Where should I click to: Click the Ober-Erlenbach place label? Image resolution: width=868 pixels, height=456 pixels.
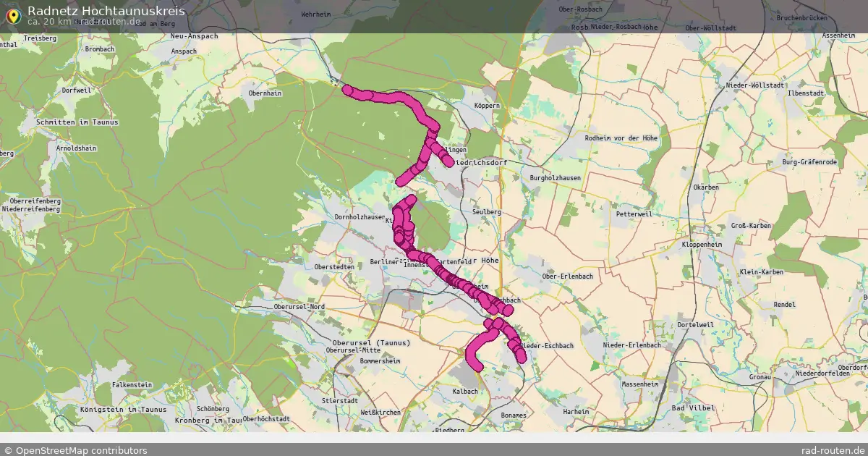(568, 276)
